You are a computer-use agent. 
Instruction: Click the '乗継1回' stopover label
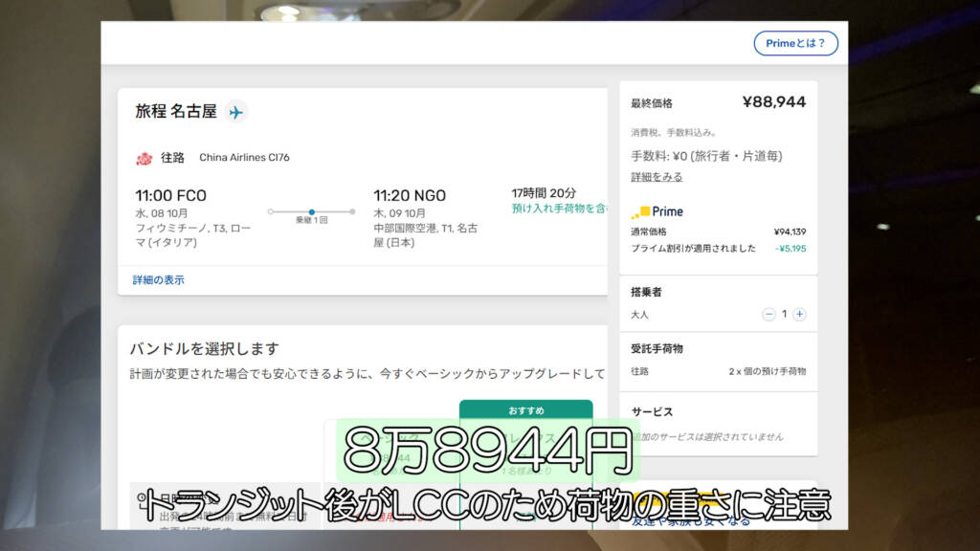point(312,221)
